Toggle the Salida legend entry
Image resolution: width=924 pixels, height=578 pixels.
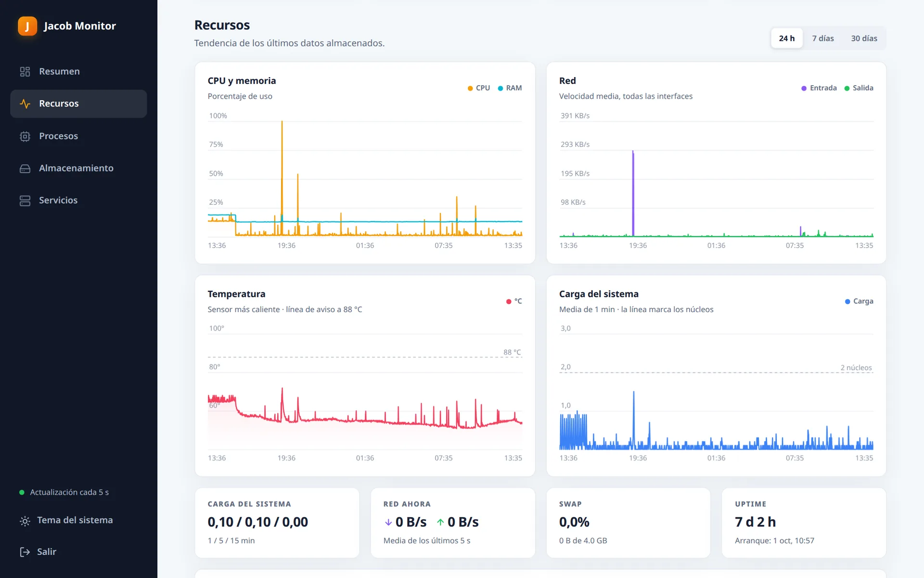point(859,88)
